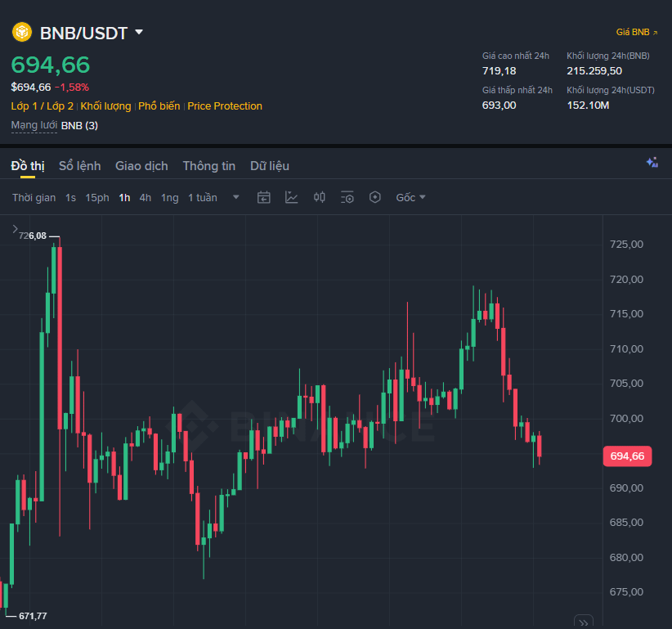The height and width of the screenshot is (629, 672).
Task: Expand the drawing tools panel chevron
Action: 15,228
